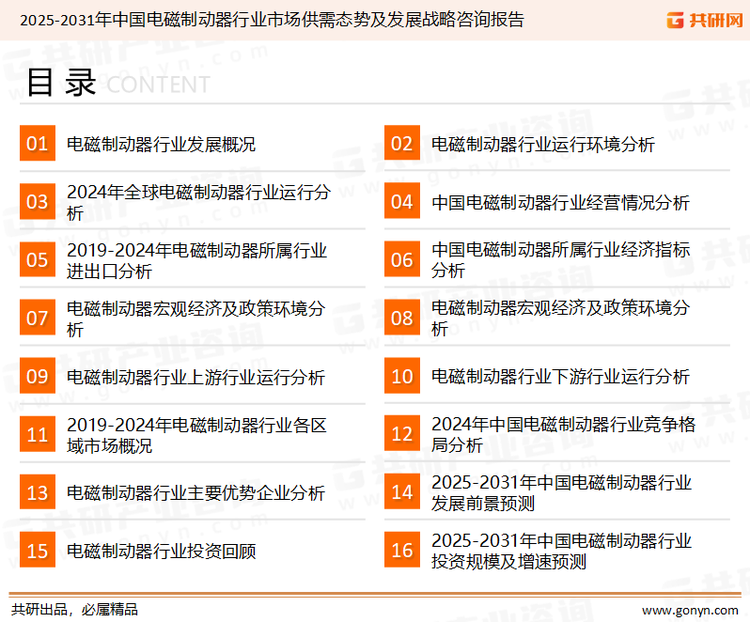Select 中国电磁制动器行业经营情况分析 entry
Image resolution: width=750 pixels, height=622 pixels.
pyautogui.click(x=560, y=202)
